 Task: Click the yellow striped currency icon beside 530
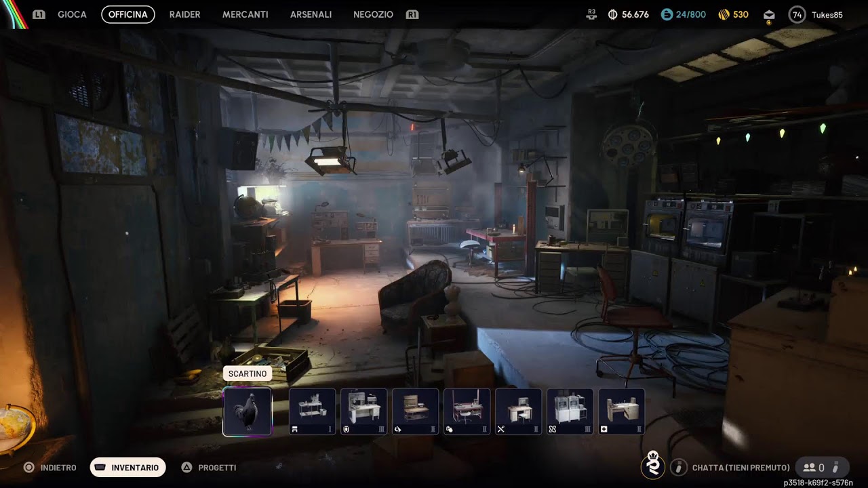[x=724, y=14]
